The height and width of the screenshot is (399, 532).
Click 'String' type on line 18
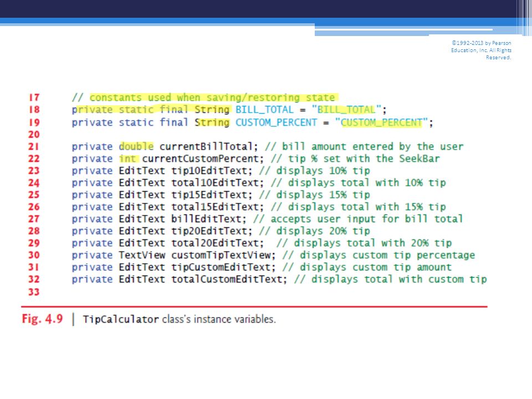pos(212,110)
